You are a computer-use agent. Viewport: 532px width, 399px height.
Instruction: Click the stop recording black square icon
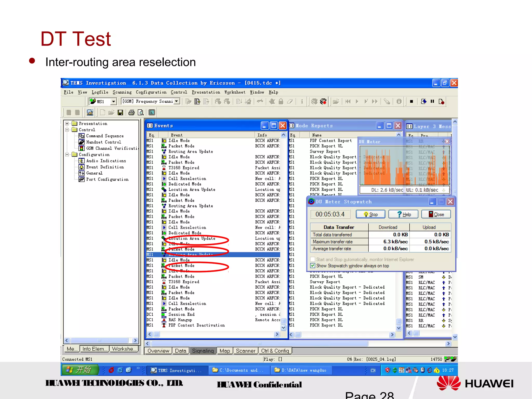(x=411, y=102)
